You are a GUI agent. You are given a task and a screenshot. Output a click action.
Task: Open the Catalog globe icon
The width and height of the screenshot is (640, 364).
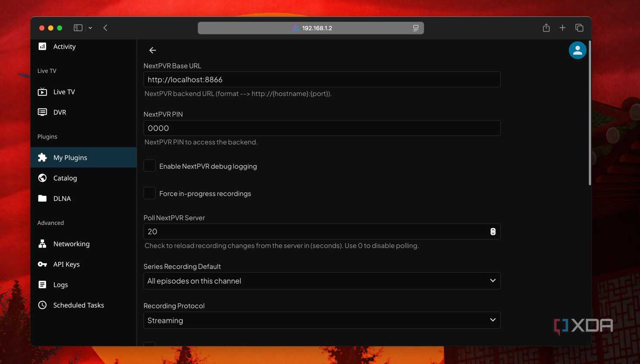(x=42, y=178)
